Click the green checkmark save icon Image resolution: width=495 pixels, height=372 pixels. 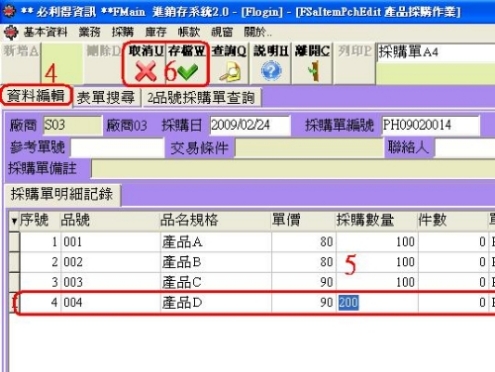point(188,71)
